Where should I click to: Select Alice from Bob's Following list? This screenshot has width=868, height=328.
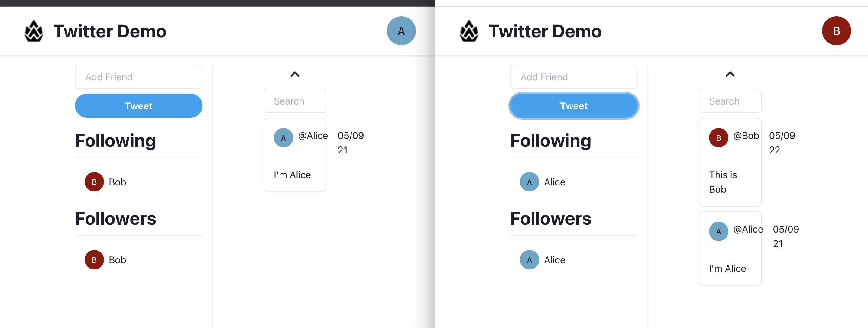[554, 182]
